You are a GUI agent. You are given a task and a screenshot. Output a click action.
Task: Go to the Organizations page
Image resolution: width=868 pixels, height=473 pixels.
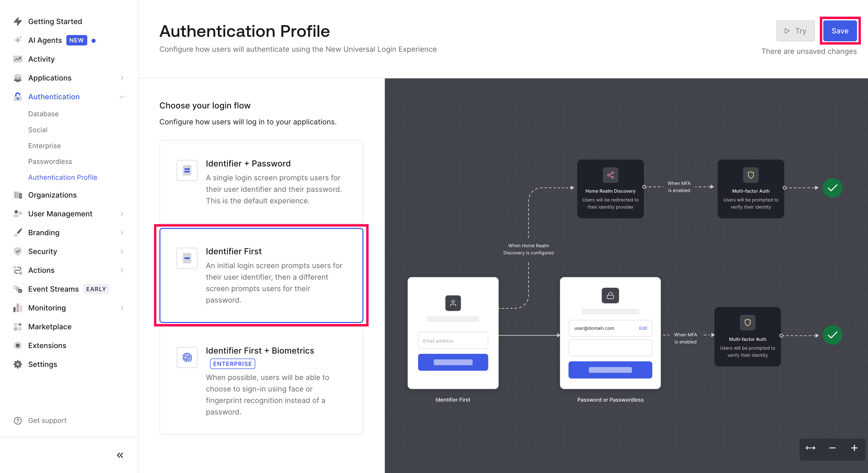(52, 195)
